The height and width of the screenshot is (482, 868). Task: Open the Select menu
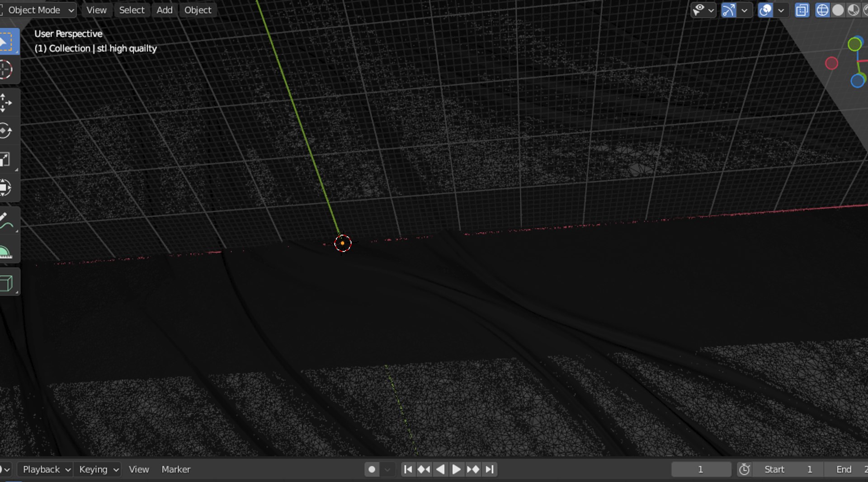click(x=132, y=10)
